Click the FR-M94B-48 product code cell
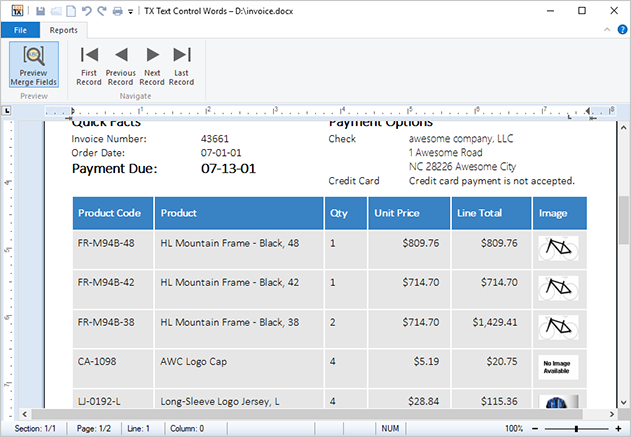The width and height of the screenshot is (631, 437). pos(113,249)
